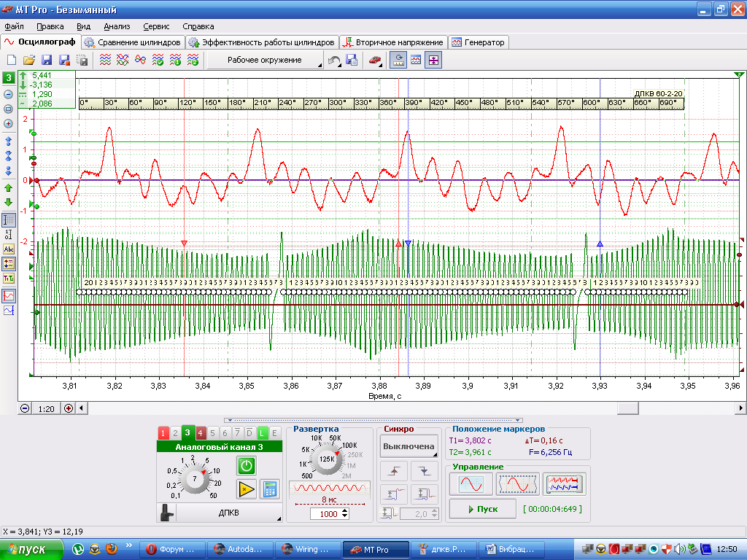Select the rising edge trigger icon

pyautogui.click(x=394, y=472)
